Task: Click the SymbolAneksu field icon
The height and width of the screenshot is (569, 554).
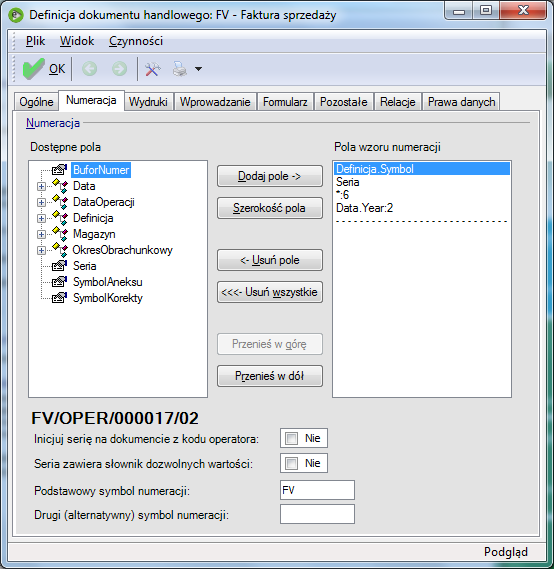Action: click(59, 282)
